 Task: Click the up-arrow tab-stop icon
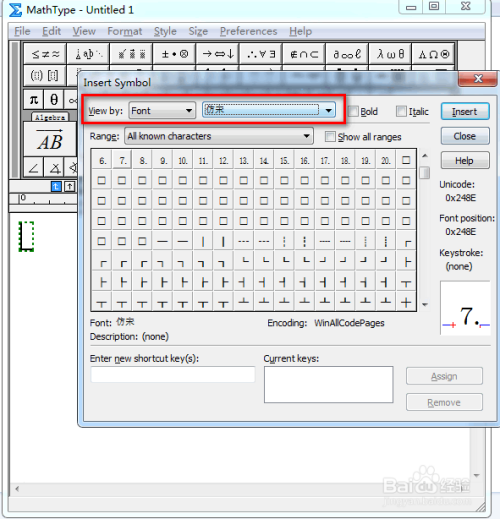tap(70, 187)
